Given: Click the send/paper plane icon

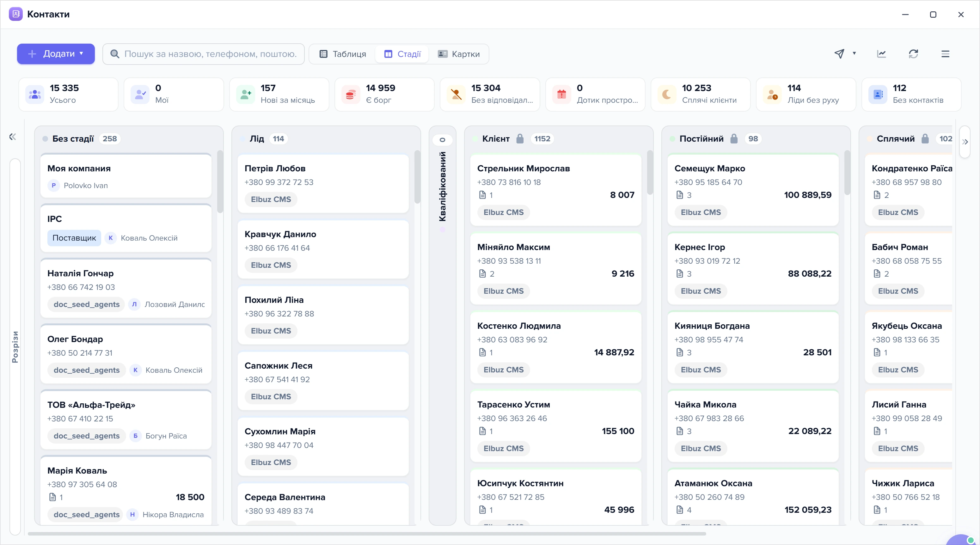Looking at the screenshot, I should pyautogui.click(x=839, y=54).
